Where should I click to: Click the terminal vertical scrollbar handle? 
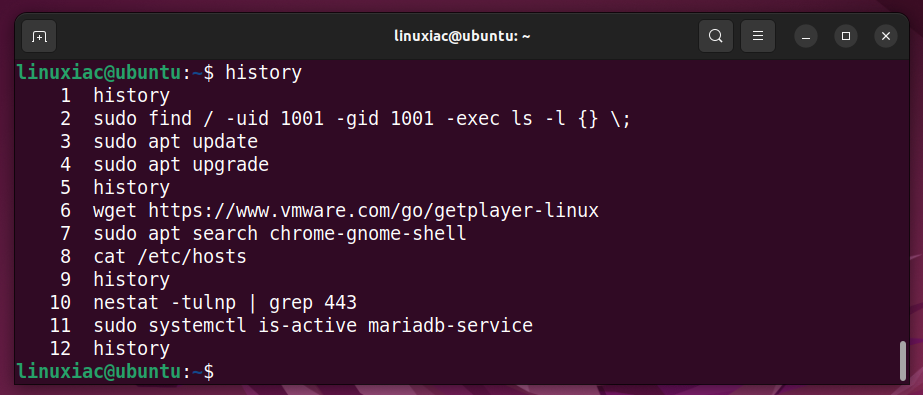click(903, 360)
